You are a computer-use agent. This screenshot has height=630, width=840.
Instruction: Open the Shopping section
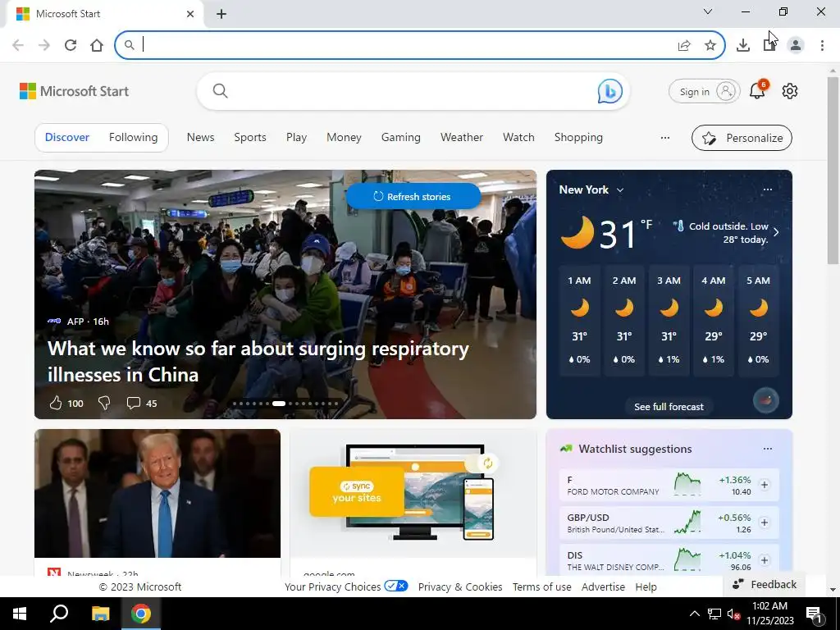578,137
